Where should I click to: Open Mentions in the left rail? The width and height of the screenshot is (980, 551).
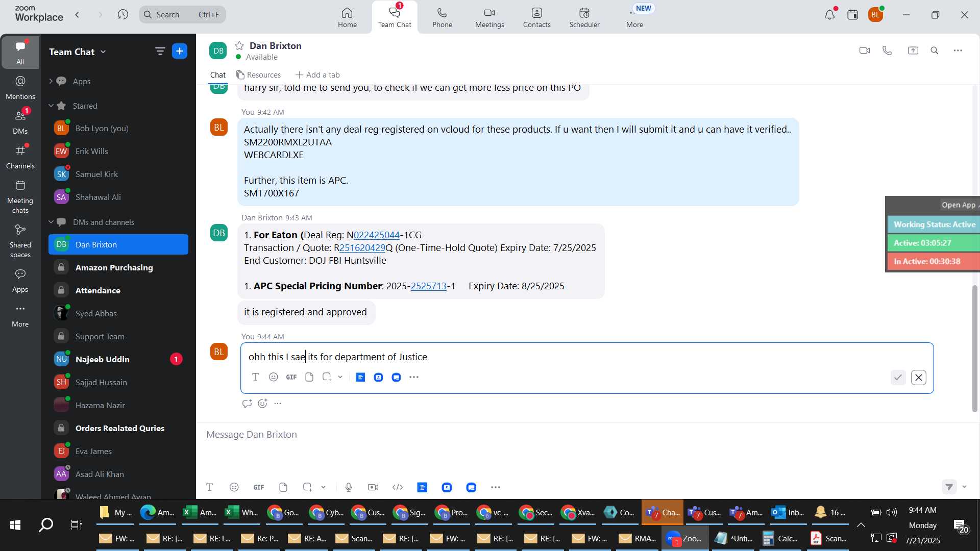[20, 88]
